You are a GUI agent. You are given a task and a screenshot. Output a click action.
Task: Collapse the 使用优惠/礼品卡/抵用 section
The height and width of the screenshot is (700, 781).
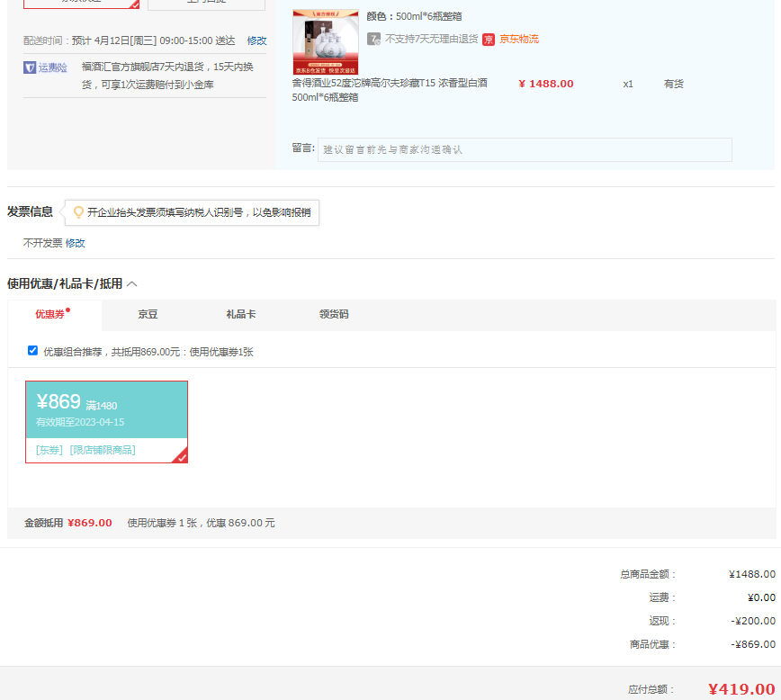(x=132, y=284)
